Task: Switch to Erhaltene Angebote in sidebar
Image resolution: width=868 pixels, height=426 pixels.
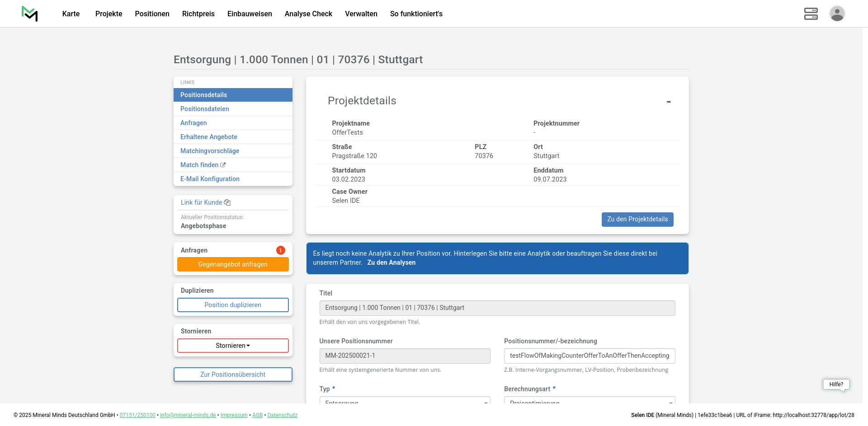Action: tap(209, 137)
